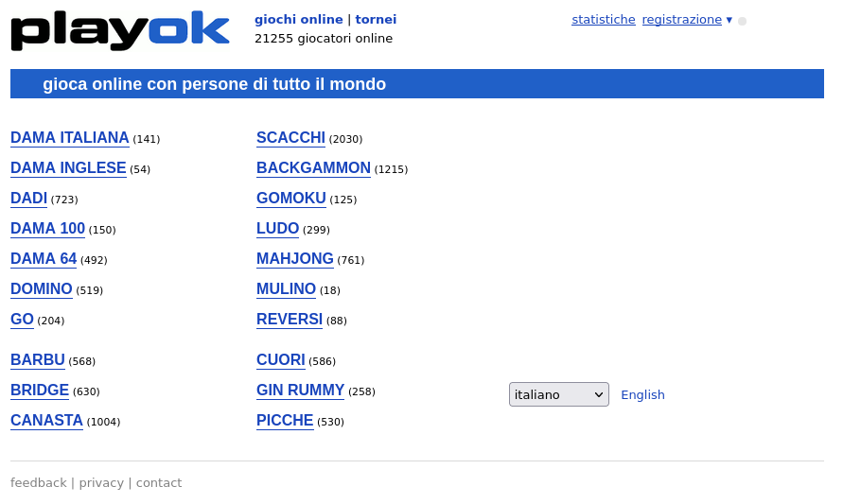This screenshot has width=861, height=504.
Task: Go to the tornei page
Action: click(376, 19)
